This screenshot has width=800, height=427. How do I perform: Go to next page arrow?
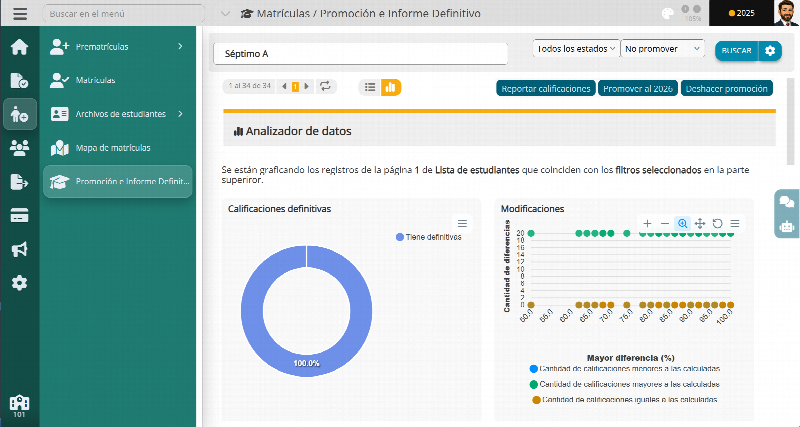306,87
